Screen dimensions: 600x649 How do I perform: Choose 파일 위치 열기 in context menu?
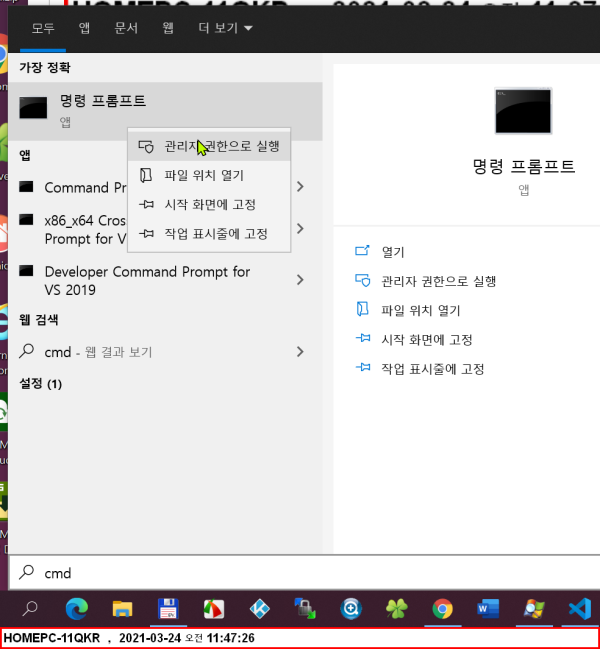click(209, 175)
